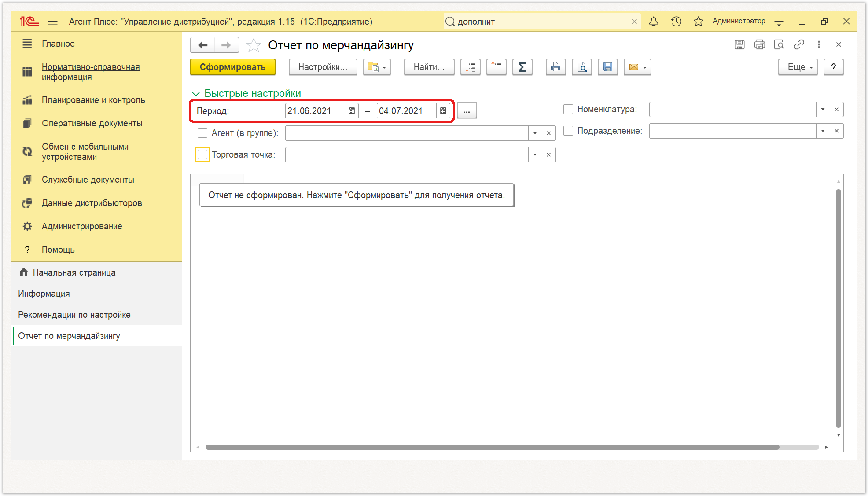The width and height of the screenshot is (868, 496).
Task: Click the sum (Sigma) button
Action: [522, 67]
